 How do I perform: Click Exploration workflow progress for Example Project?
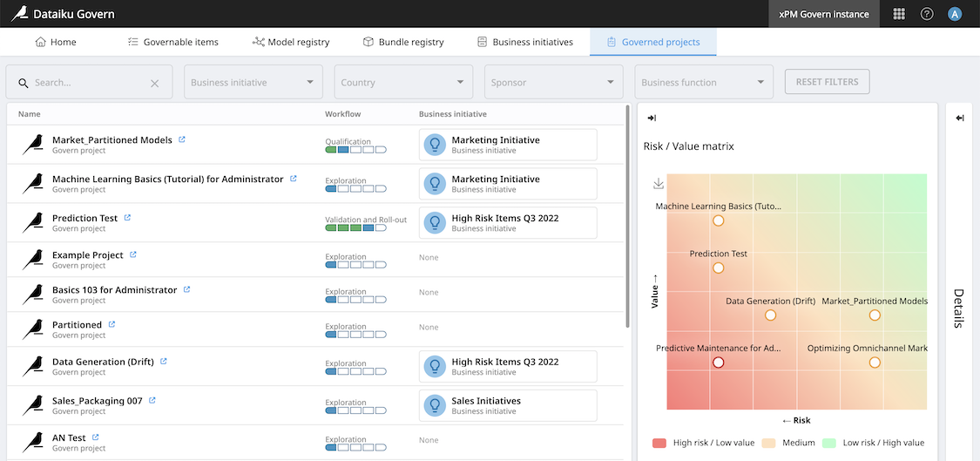(x=355, y=265)
